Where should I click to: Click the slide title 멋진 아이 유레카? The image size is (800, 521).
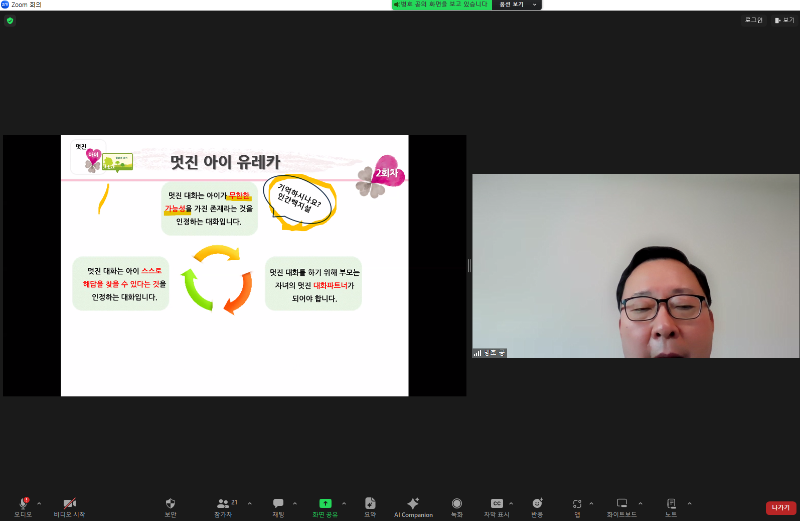(x=225, y=162)
